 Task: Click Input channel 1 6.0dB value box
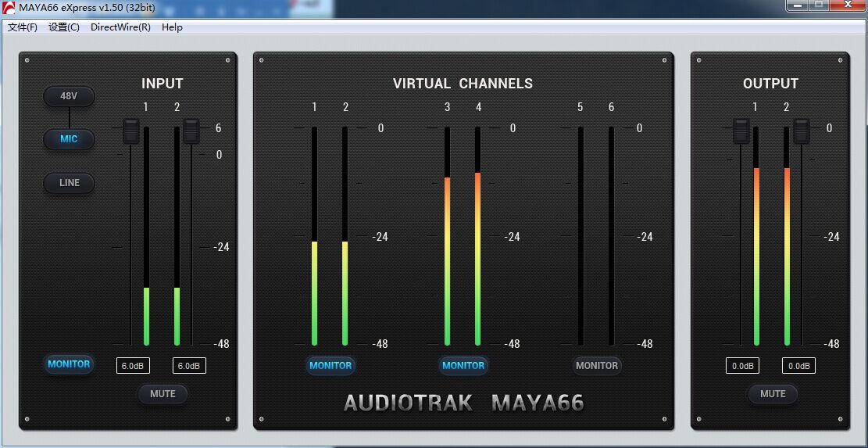(133, 365)
